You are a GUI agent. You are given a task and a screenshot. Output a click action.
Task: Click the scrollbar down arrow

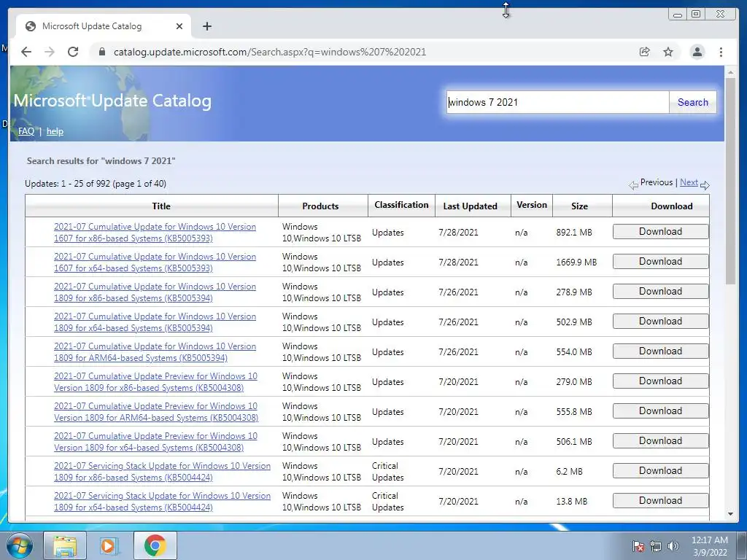pyautogui.click(x=730, y=514)
